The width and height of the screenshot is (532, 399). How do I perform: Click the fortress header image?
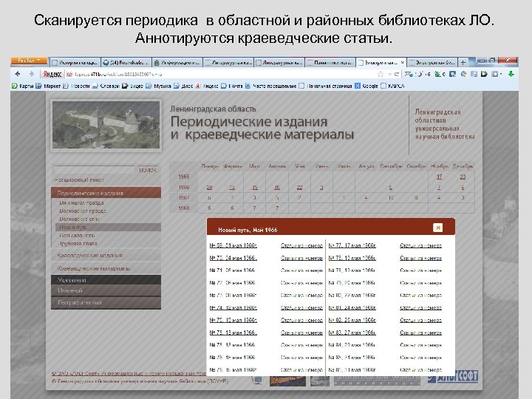[x=106, y=125]
